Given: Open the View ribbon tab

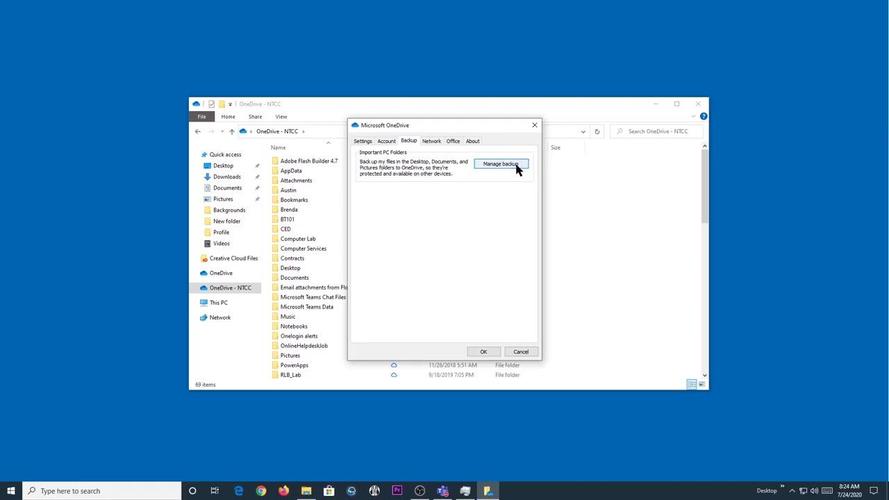Looking at the screenshot, I should pos(281,117).
